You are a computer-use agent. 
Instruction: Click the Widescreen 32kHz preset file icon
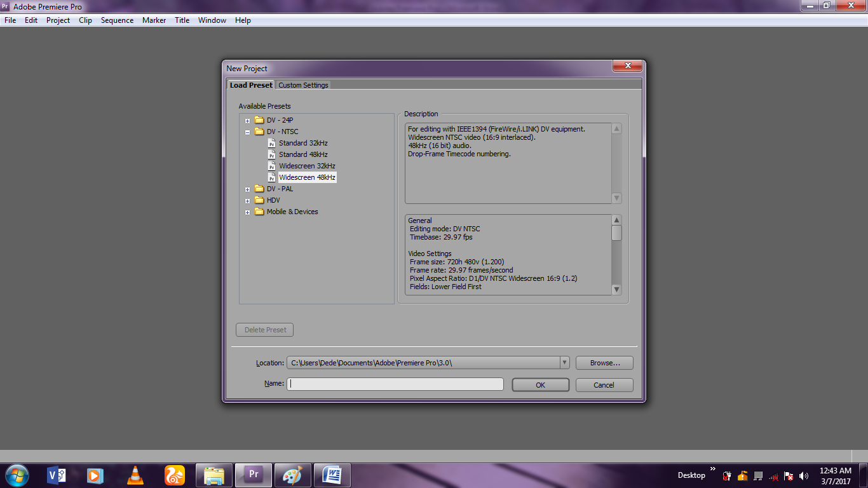[x=272, y=166]
